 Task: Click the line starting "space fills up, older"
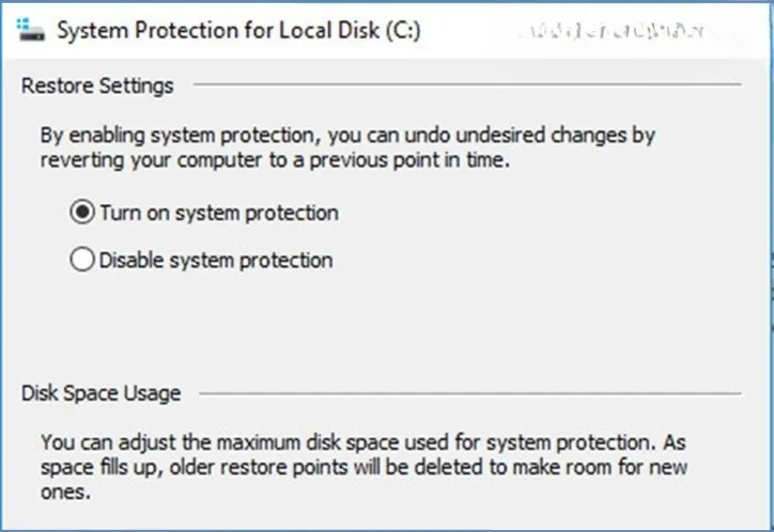tap(364, 467)
